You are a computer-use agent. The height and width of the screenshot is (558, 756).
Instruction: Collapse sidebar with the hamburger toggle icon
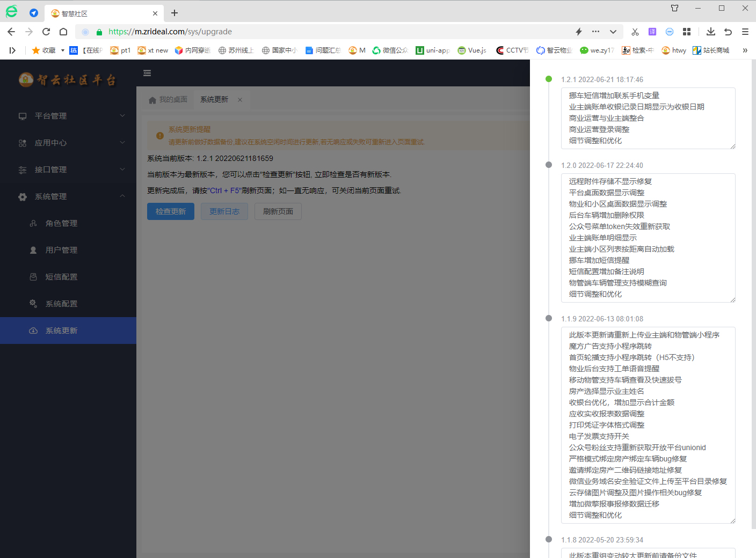coord(147,73)
